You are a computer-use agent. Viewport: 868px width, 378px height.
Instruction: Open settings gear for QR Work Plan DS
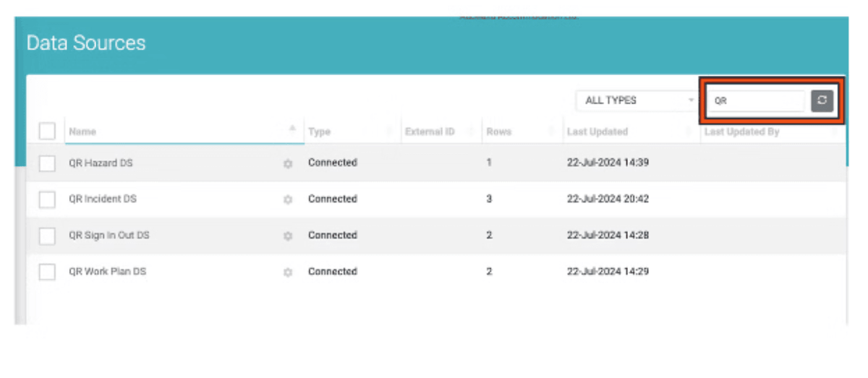(288, 272)
